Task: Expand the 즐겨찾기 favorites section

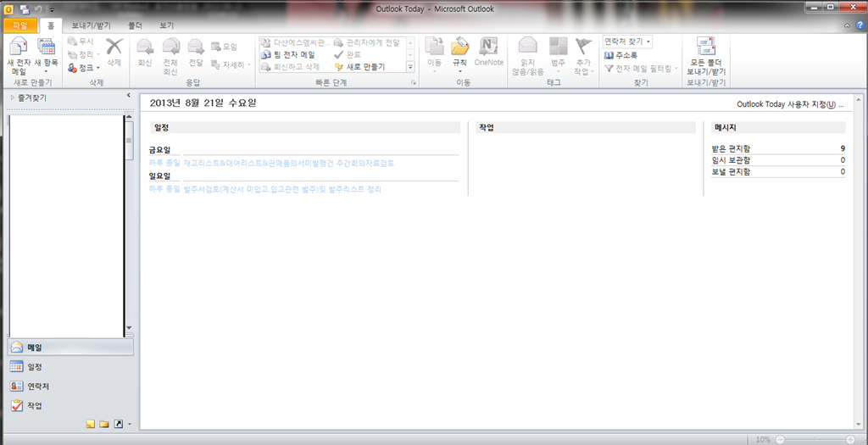Action: point(13,97)
